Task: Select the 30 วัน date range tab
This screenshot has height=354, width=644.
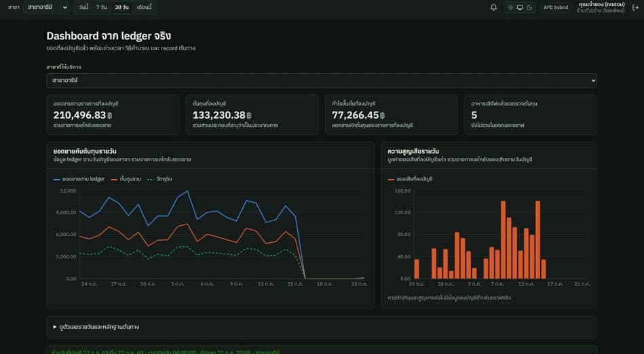Action: 121,7
